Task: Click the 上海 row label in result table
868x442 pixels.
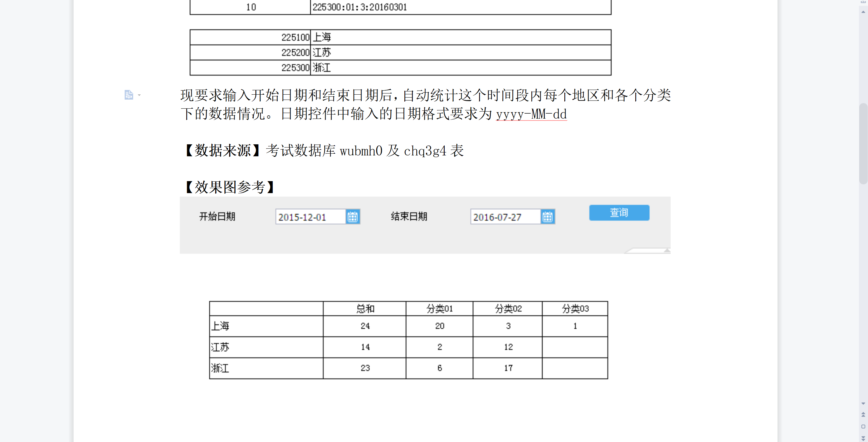Action: click(x=266, y=326)
